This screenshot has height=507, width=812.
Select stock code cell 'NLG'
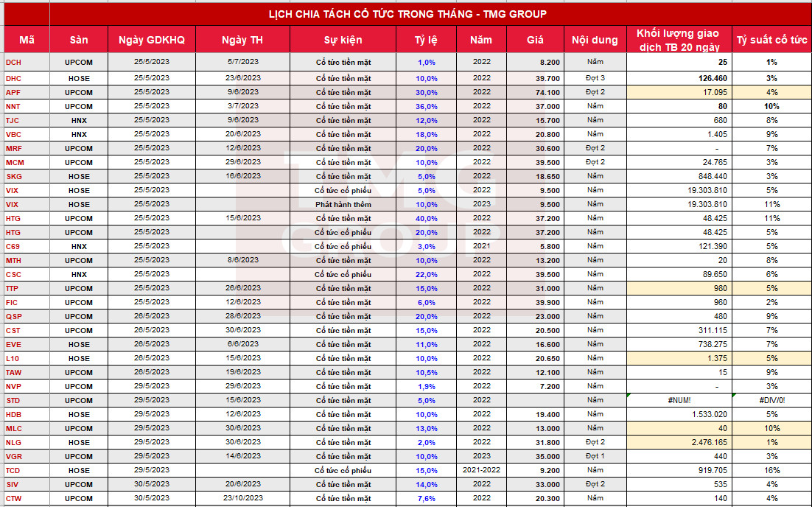(27, 442)
